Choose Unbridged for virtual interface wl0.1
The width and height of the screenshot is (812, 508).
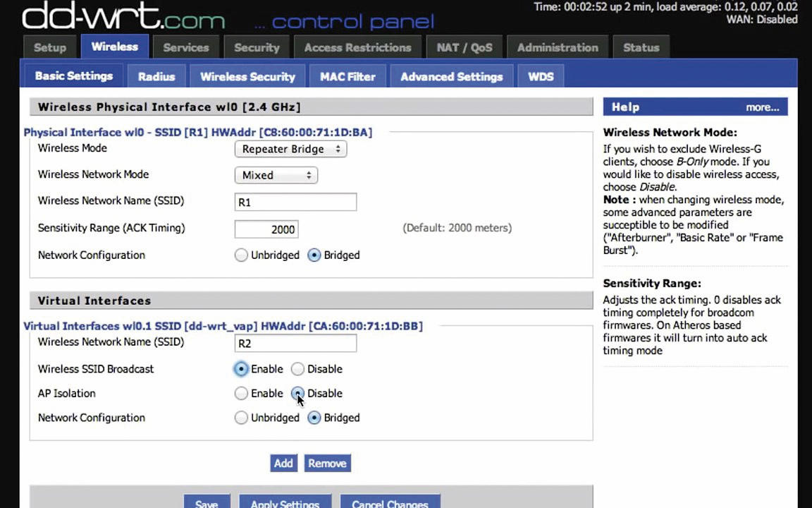(x=241, y=418)
